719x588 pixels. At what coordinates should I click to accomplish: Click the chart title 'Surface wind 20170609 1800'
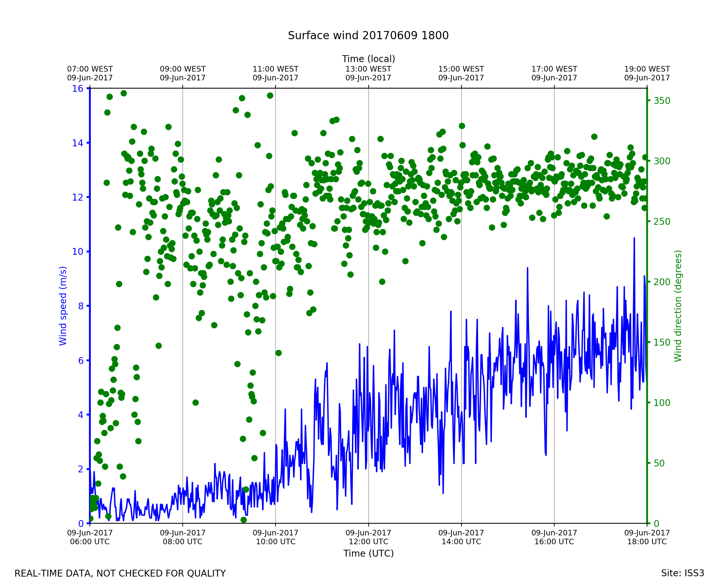[x=368, y=36]
